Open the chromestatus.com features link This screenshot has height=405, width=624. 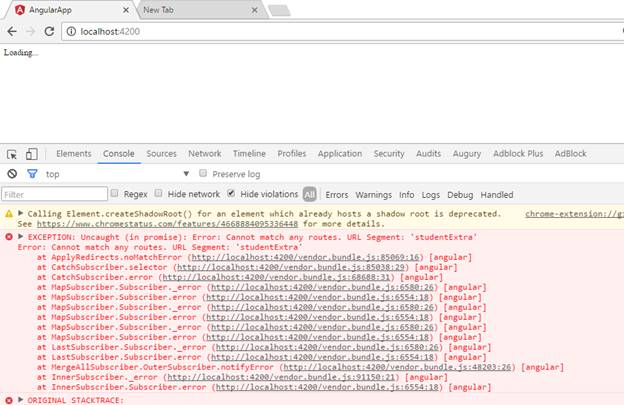pos(167,224)
